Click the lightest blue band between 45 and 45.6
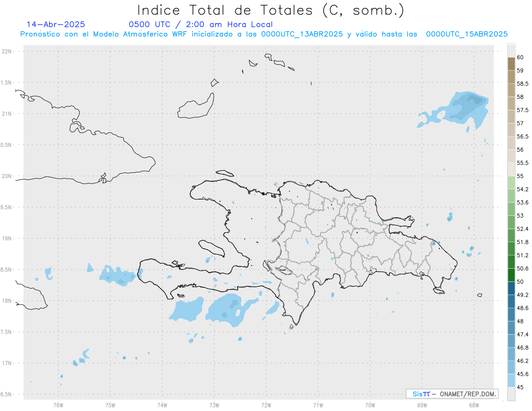 [511, 380]
